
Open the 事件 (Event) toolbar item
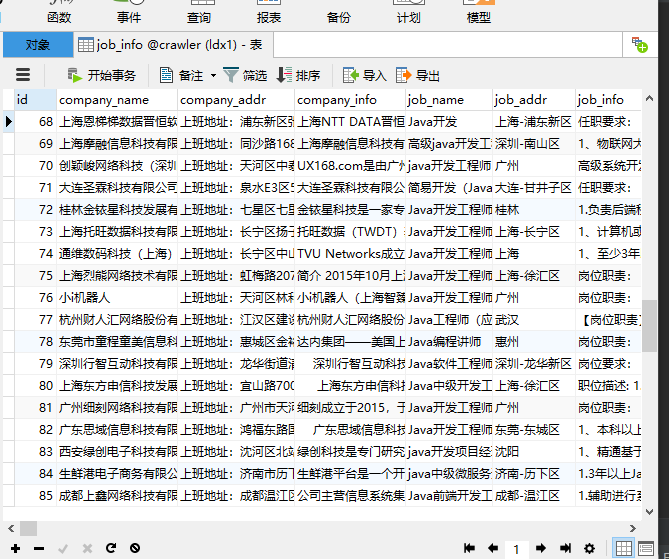[129, 12]
